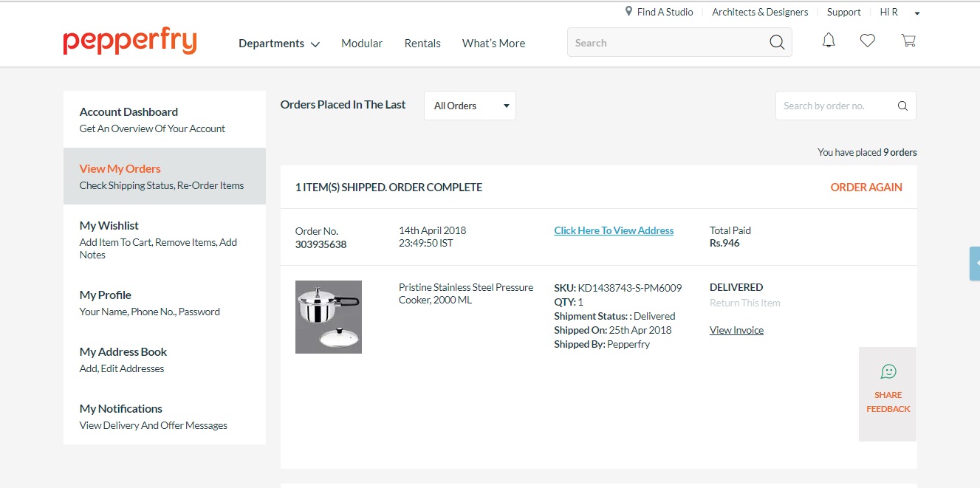Image resolution: width=980 pixels, height=488 pixels.
Task: Click the order number search magnifier icon
Action: click(902, 106)
